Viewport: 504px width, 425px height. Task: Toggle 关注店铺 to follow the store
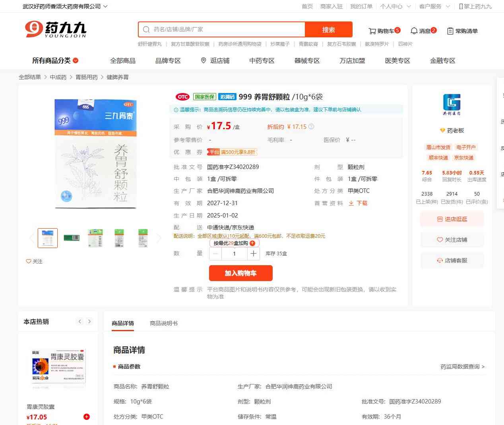coord(452,240)
